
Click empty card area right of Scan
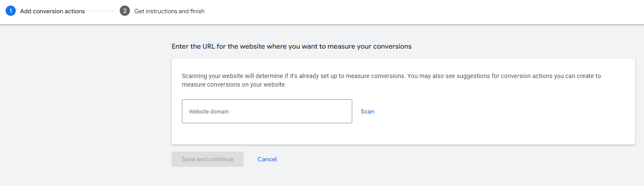[503, 111]
